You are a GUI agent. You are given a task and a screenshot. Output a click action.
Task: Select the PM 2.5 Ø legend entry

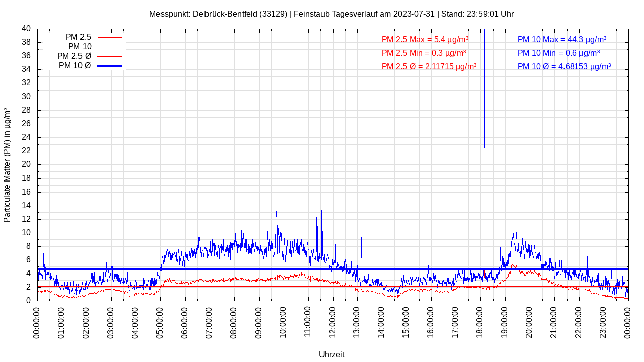(x=74, y=56)
